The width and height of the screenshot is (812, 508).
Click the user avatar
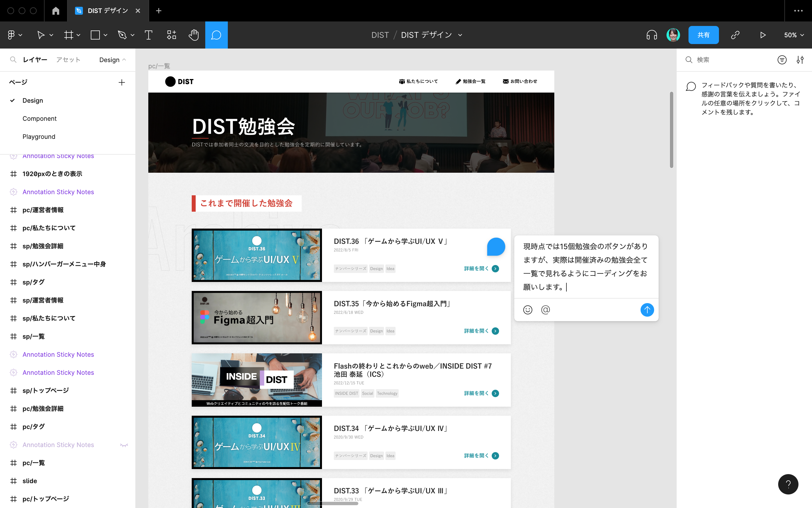[x=673, y=35]
